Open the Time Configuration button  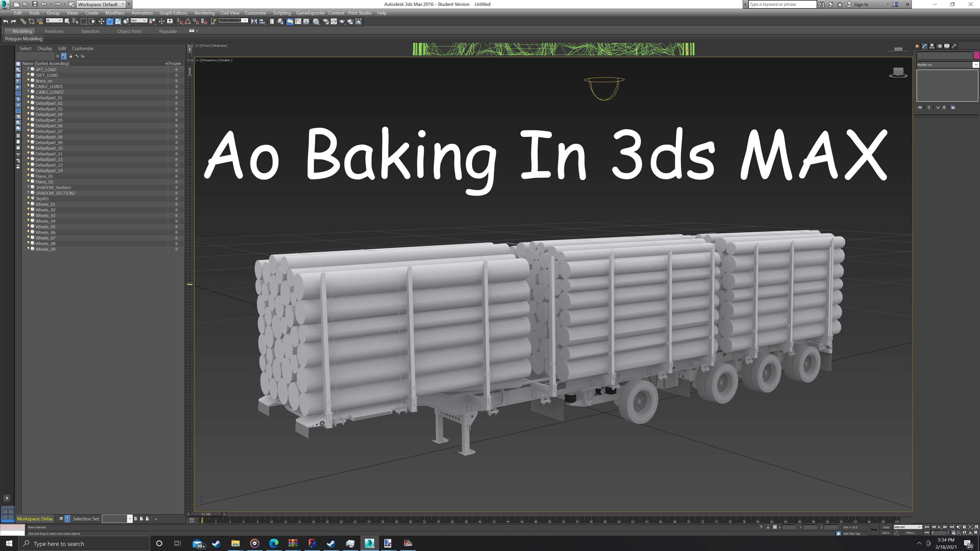(954, 533)
